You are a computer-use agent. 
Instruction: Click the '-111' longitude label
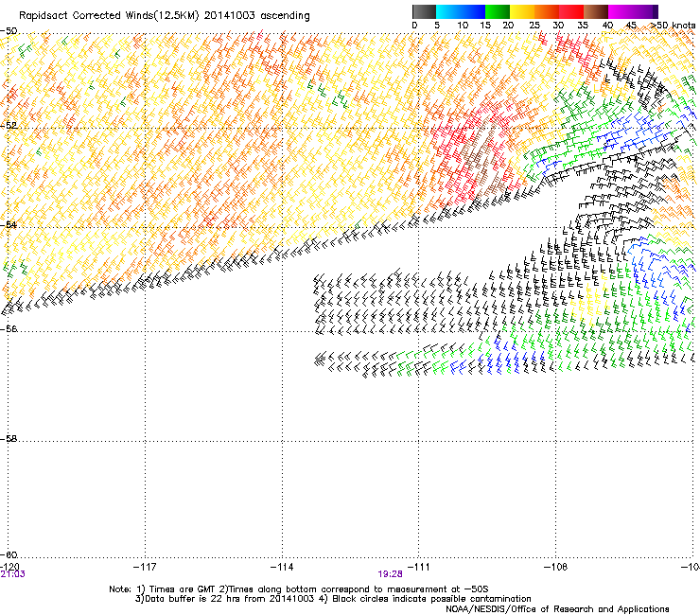pyautogui.click(x=418, y=567)
